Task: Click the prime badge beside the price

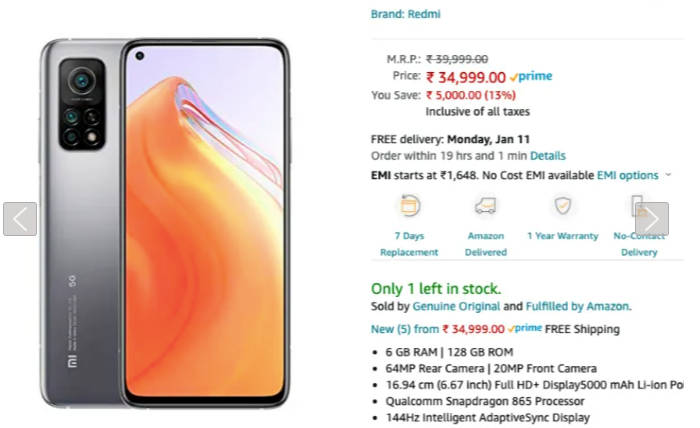Action: coord(531,76)
